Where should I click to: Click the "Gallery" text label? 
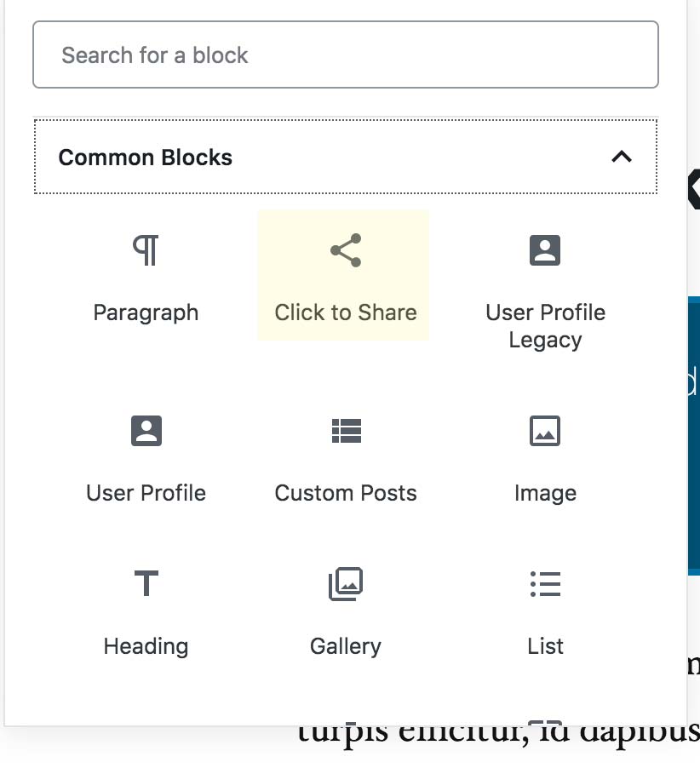pyautogui.click(x=346, y=646)
